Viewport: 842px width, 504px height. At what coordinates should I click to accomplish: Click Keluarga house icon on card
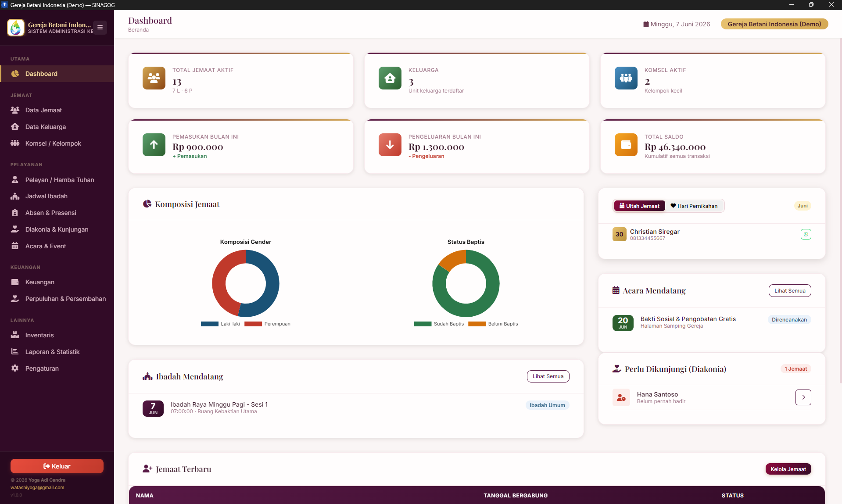pyautogui.click(x=390, y=78)
